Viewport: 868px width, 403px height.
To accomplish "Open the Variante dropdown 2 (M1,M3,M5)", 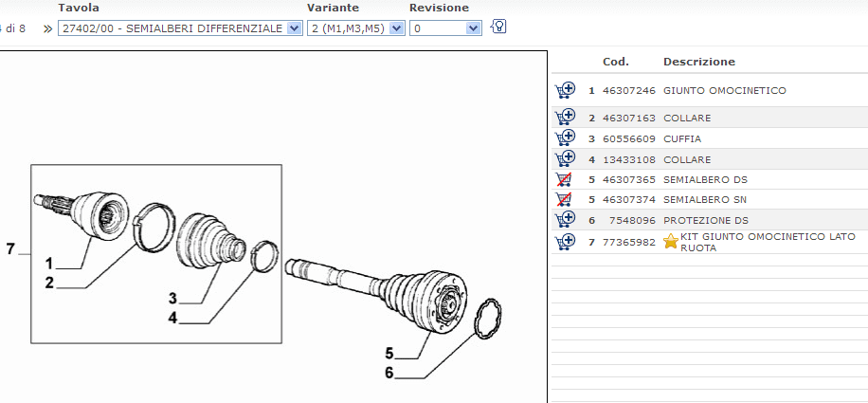I will coord(356,28).
